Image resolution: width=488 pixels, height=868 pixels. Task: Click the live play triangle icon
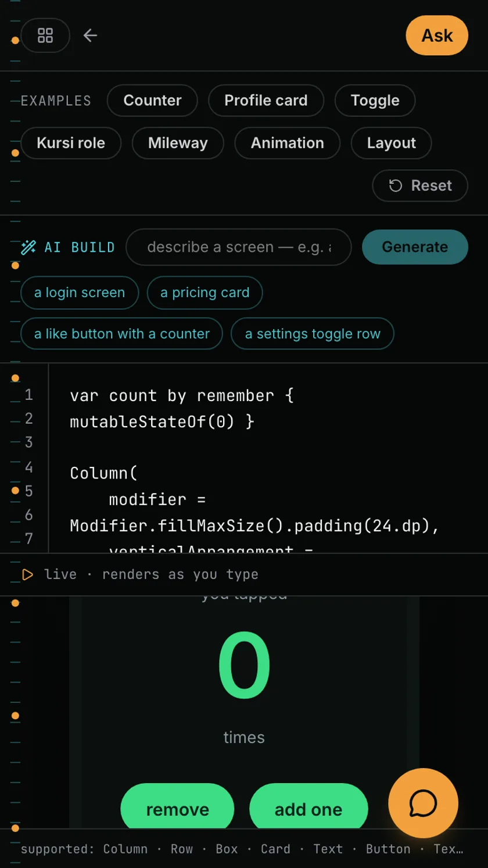click(27, 574)
